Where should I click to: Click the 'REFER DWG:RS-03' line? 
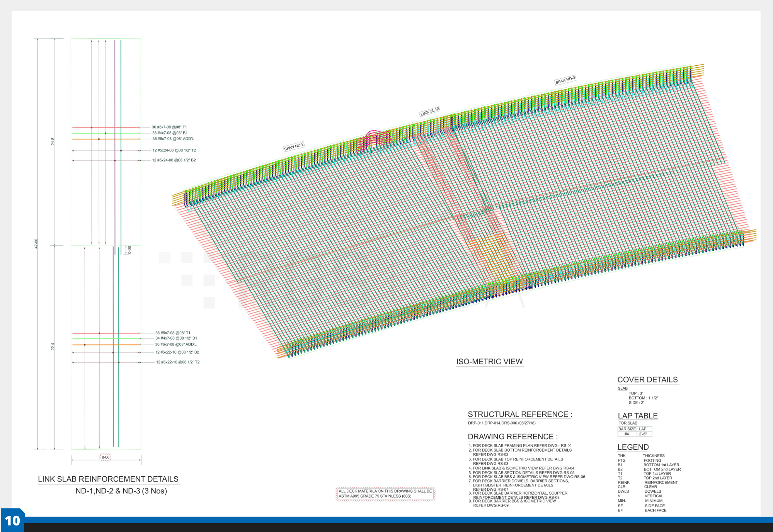[490, 464]
